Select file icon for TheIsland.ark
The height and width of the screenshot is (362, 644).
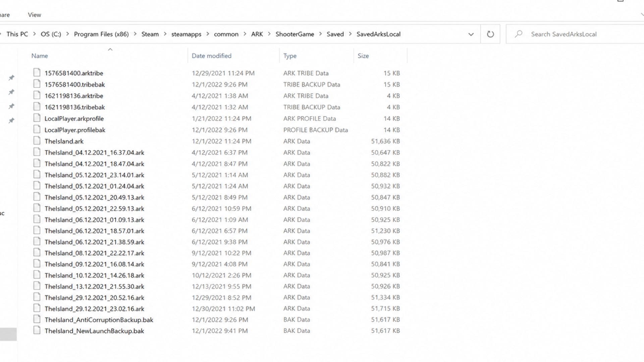click(x=37, y=141)
